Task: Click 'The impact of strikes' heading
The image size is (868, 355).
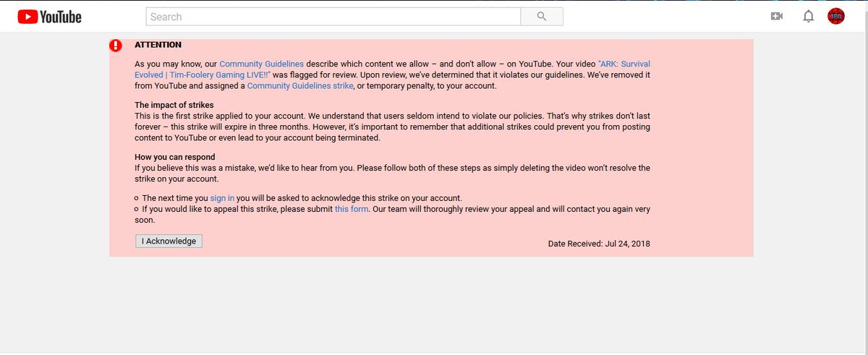Action: [174, 105]
